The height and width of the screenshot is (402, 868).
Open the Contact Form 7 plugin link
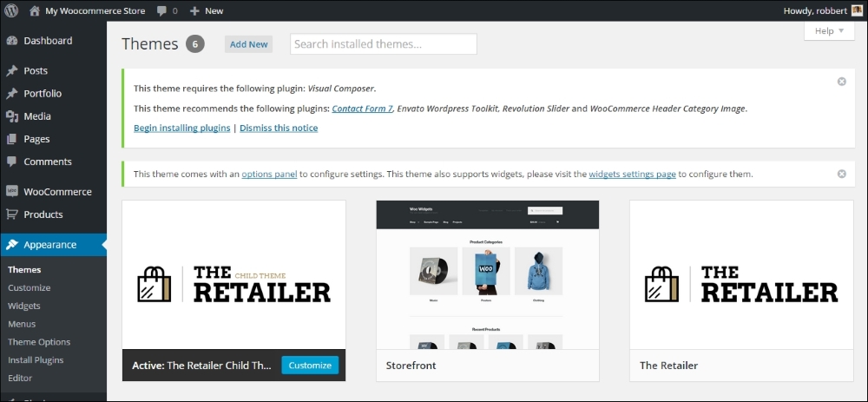(x=363, y=109)
